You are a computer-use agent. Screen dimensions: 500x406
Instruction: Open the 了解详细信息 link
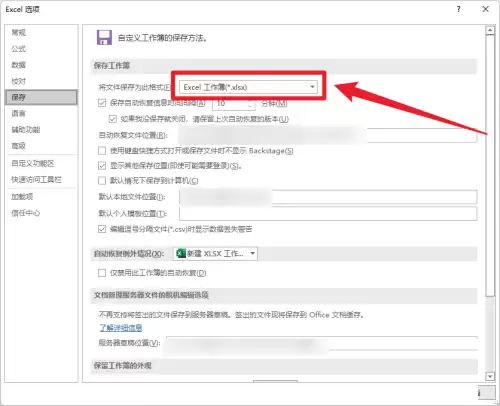[121, 328]
